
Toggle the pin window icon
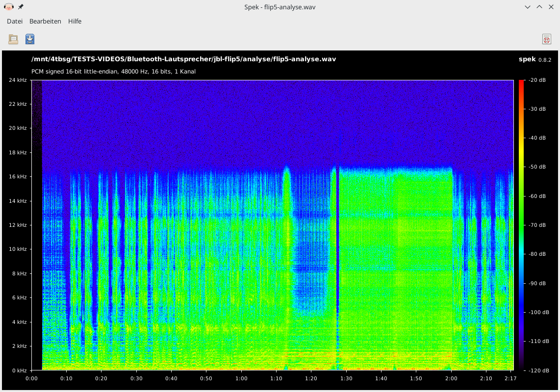tap(21, 7)
